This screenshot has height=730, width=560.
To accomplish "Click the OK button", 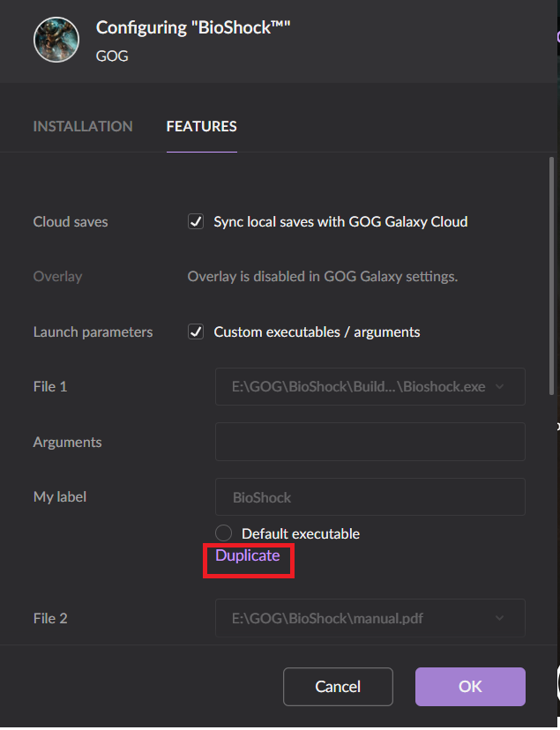I will [470, 686].
